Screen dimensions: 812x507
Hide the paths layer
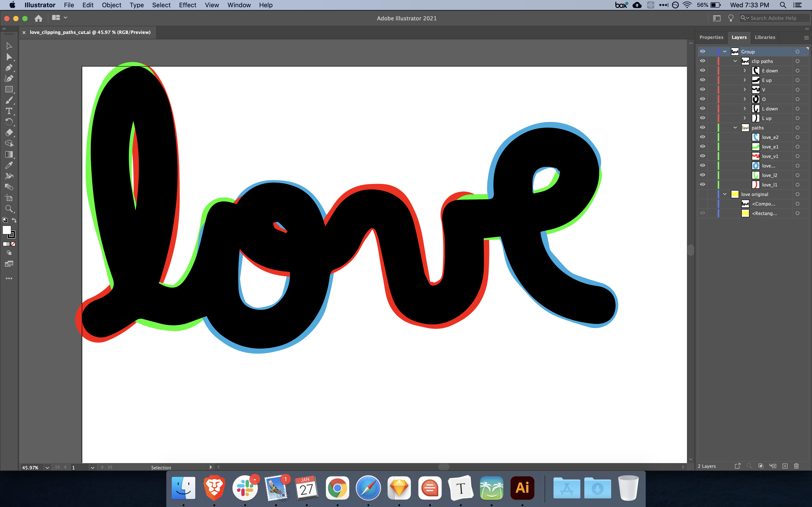pyautogui.click(x=703, y=127)
